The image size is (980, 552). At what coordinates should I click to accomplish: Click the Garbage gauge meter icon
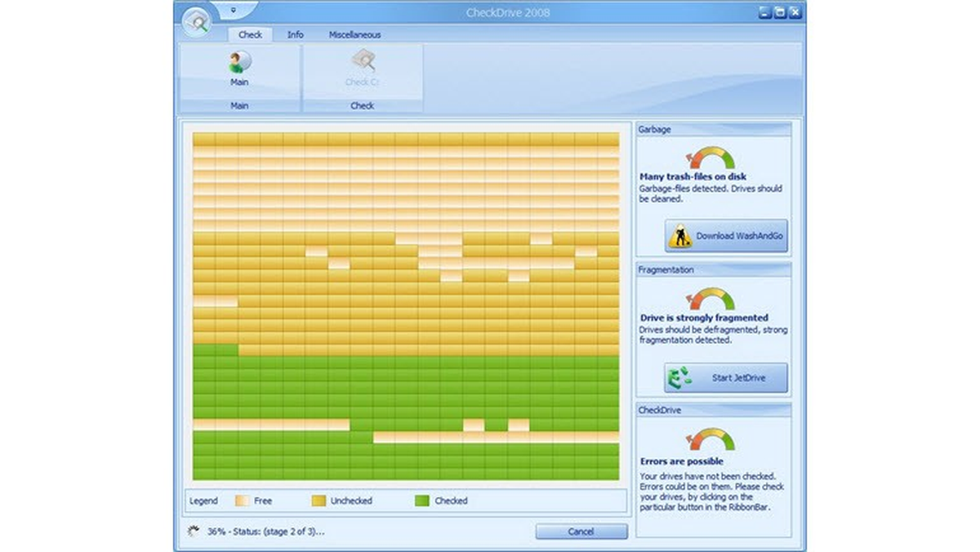click(x=710, y=158)
